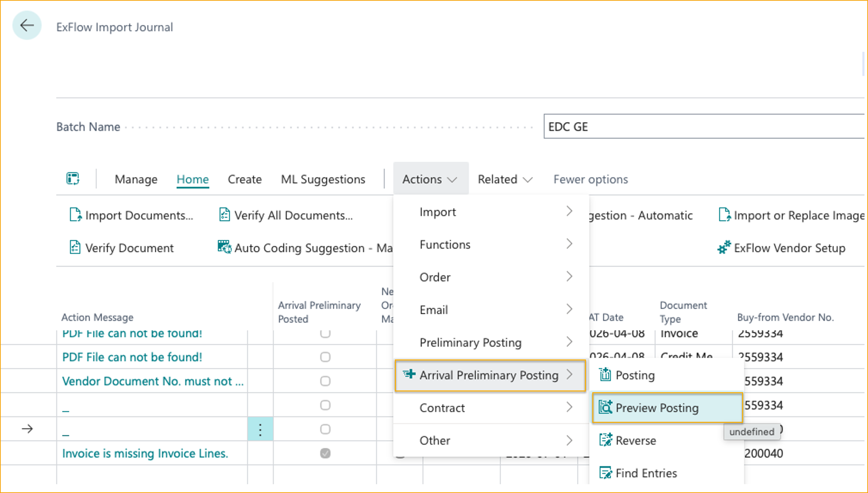Open the Actions dropdown menu

pyautogui.click(x=430, y=179)
